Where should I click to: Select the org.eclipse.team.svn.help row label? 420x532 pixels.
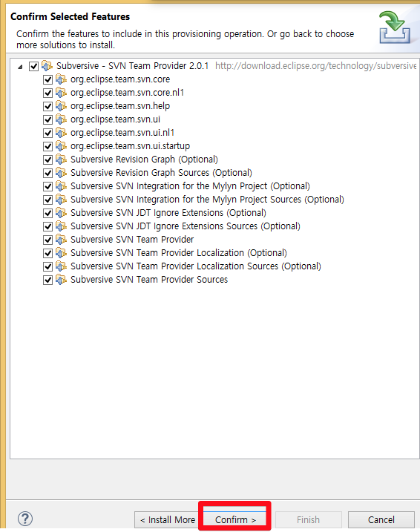120,106
